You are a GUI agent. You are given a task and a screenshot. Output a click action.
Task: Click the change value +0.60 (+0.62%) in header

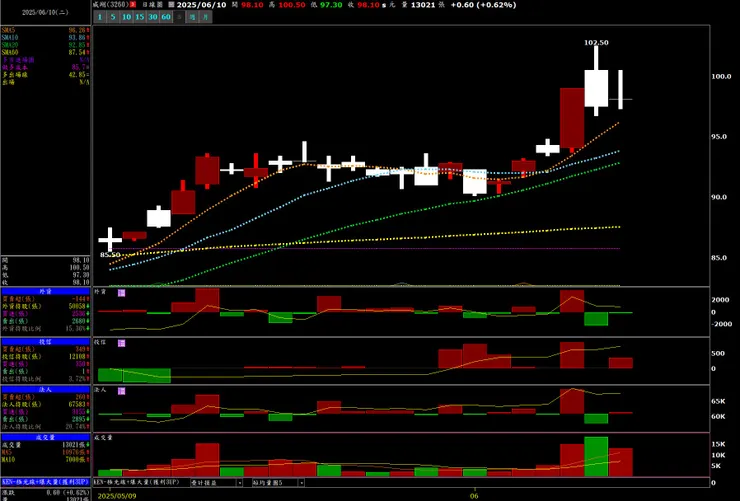tap(483, 5)
